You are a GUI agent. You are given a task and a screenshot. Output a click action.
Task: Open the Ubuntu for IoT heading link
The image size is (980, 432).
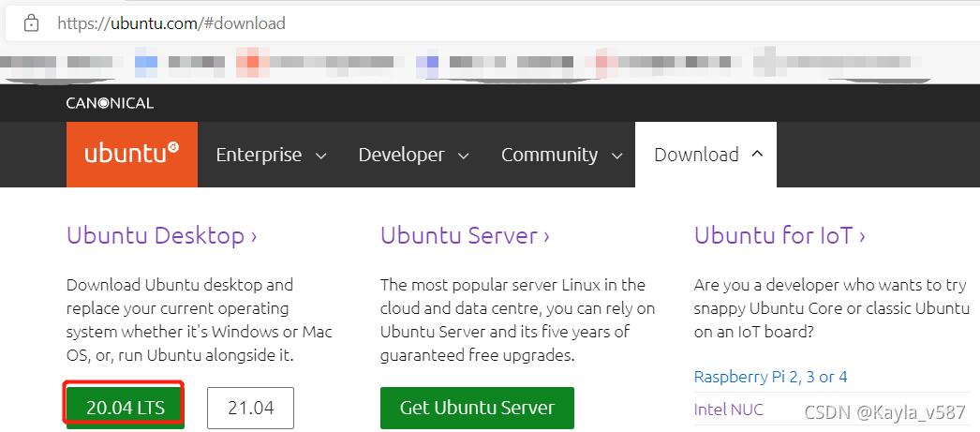pyautogui.click(x=780, y=236)
